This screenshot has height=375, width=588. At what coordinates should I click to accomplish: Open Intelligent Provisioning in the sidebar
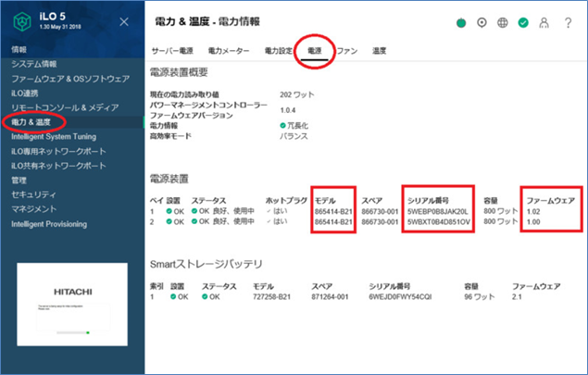49,224
